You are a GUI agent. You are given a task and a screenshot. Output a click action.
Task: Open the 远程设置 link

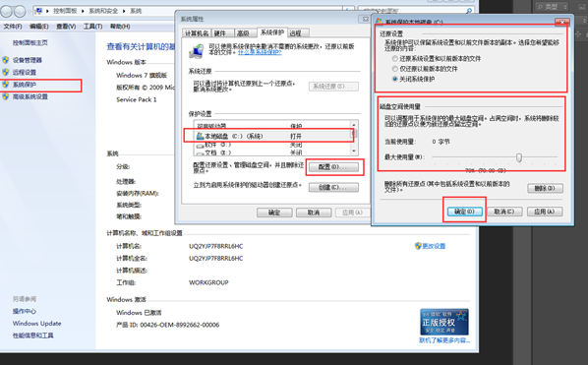25,72
